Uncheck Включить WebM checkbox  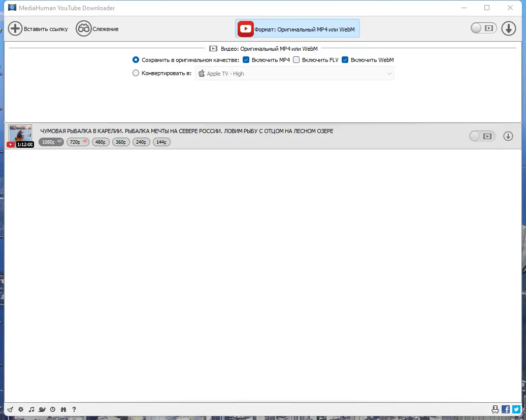pos(345,60)
